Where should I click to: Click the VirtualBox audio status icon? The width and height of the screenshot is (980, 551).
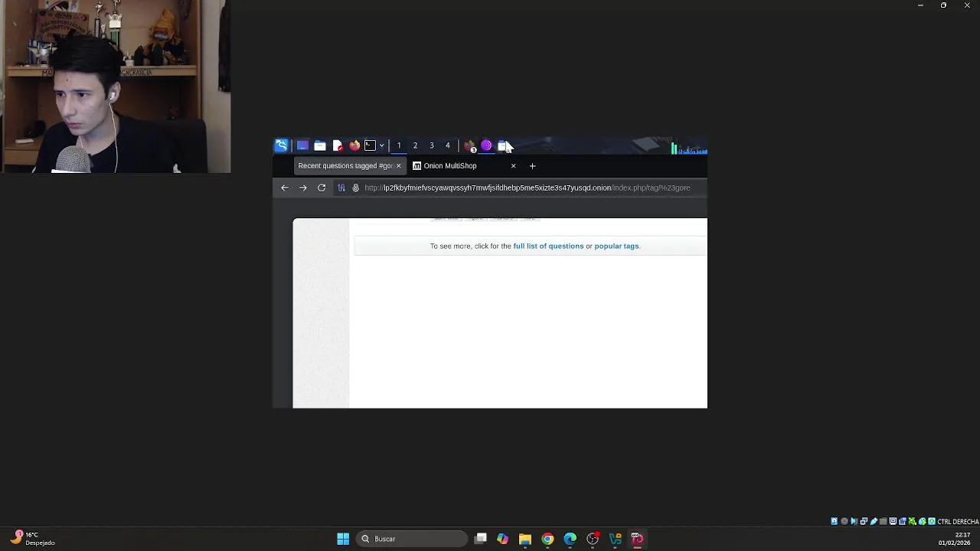click(x=854, y=521)
